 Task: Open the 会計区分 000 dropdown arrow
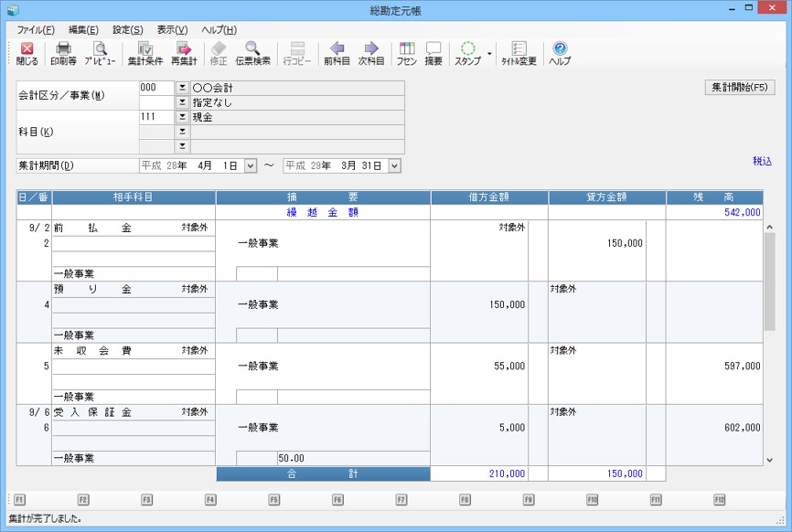pyautogui.click(x=181, y=88)
